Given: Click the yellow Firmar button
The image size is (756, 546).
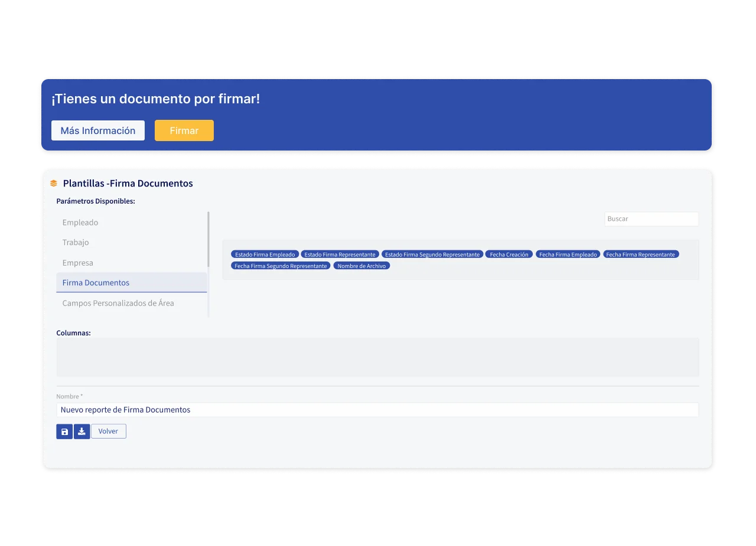Looking at the screenshot, I should 184,130.
